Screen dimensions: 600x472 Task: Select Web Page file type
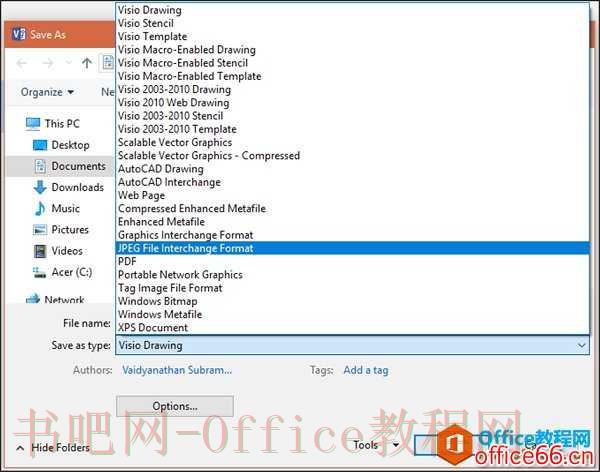coord(352,195)
